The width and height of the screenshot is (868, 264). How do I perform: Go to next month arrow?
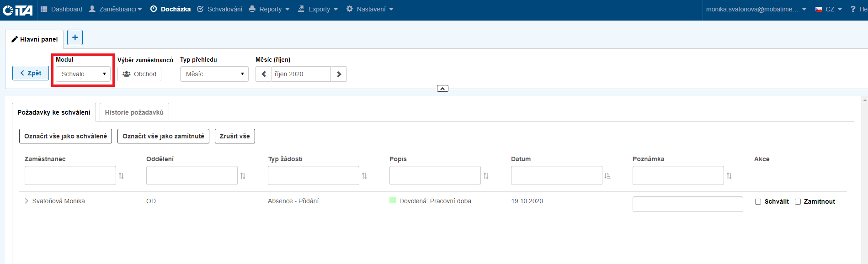(339, 74)
